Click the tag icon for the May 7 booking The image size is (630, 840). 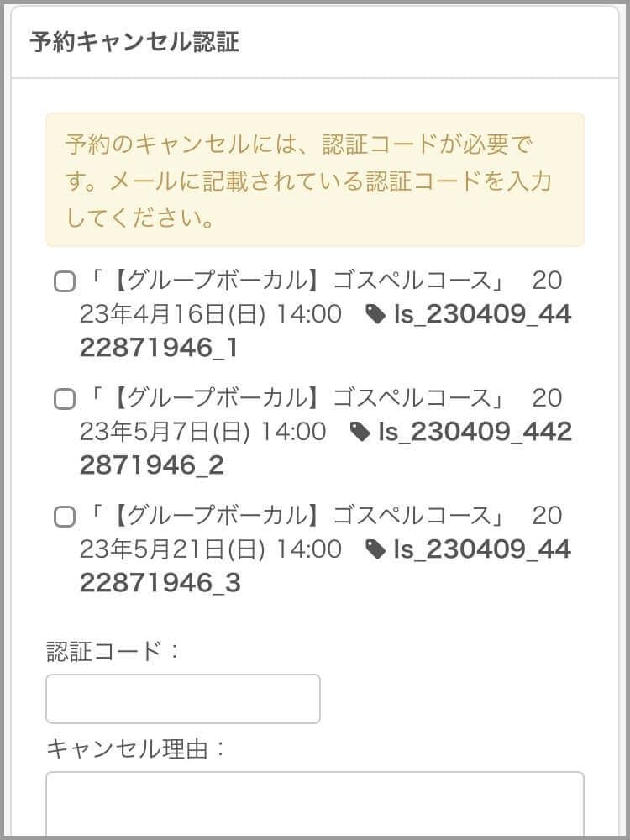tap(360, 433)
